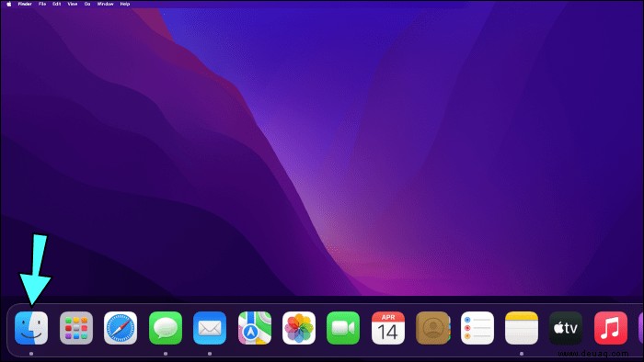Launch Notes from the Dock

tap(522, 328)
